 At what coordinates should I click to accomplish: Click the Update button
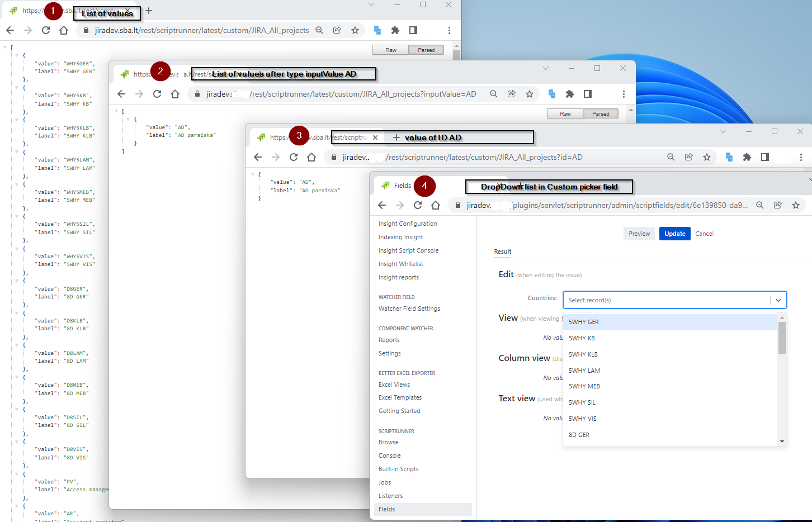click(674, 234)
